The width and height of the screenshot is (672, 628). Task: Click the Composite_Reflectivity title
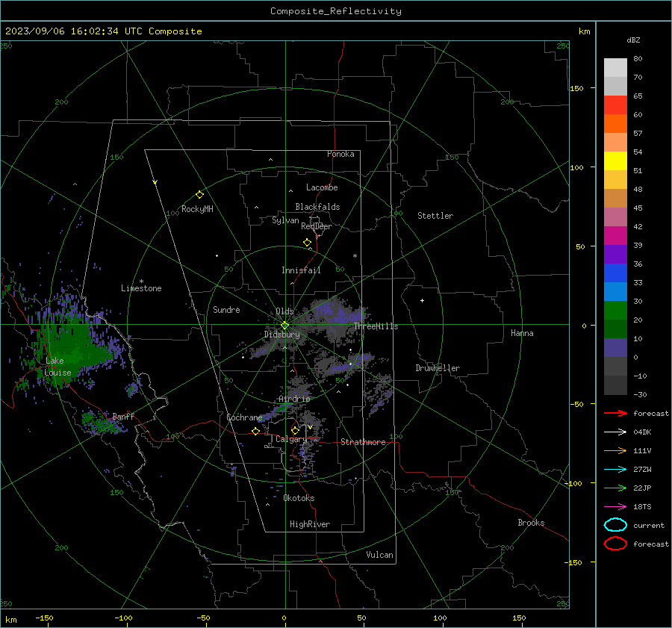[x=335, y=11]
